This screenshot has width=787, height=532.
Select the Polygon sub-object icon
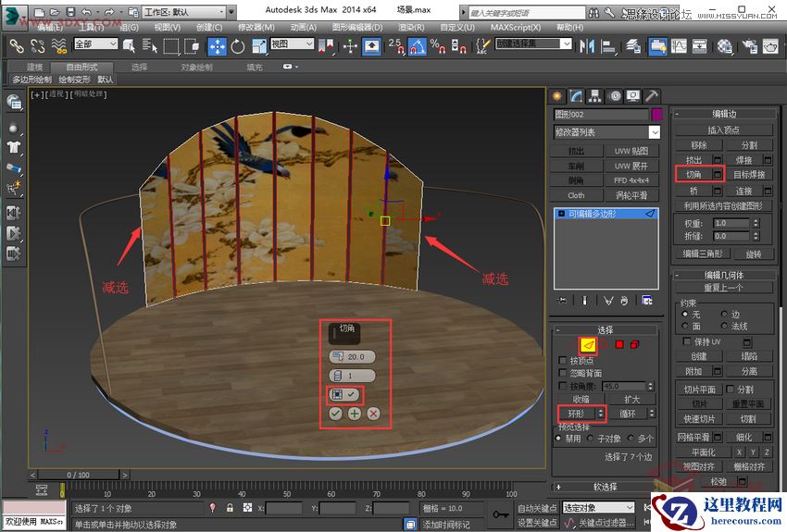(x=619, y=344)
